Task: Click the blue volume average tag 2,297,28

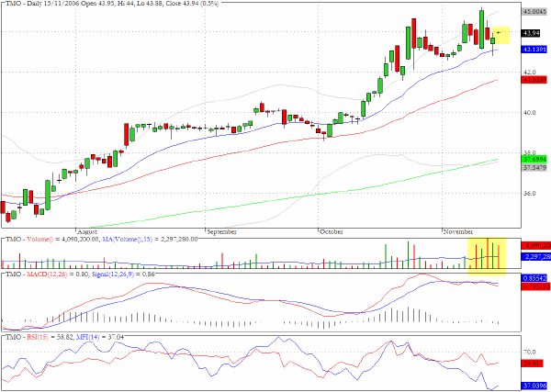Action: pos(536,257)
